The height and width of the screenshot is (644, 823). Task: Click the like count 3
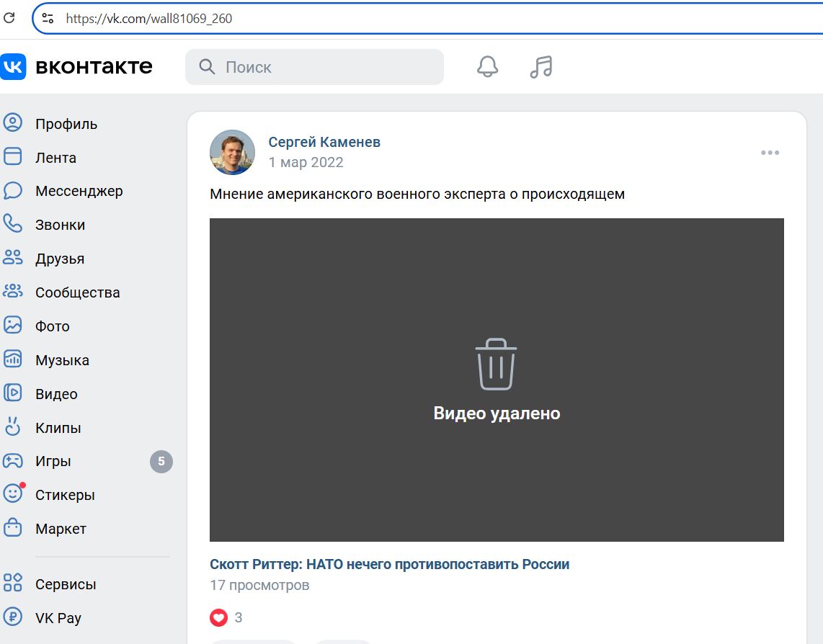pos(239,618)
